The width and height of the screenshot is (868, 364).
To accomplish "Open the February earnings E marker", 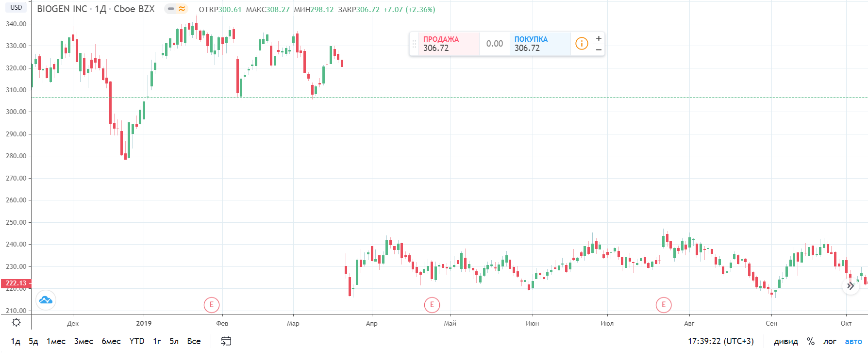I will coord(212,305).
